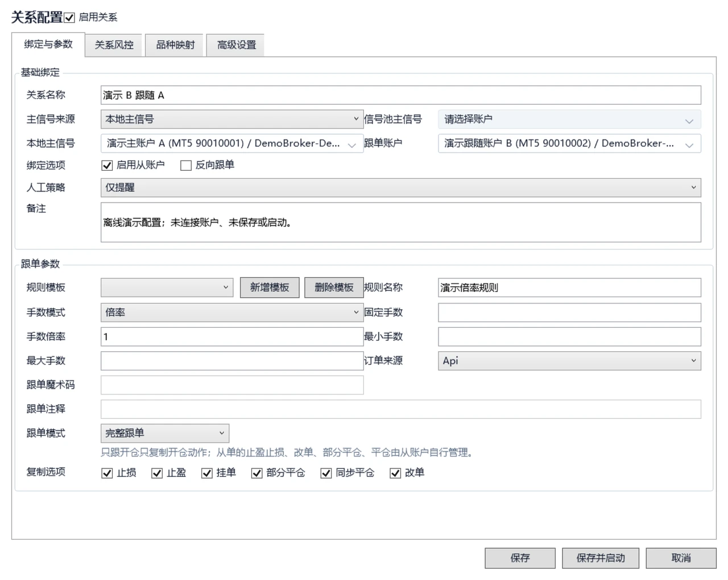
Task: Expand the 手数模式 dropdown
Action: (232, 312)
